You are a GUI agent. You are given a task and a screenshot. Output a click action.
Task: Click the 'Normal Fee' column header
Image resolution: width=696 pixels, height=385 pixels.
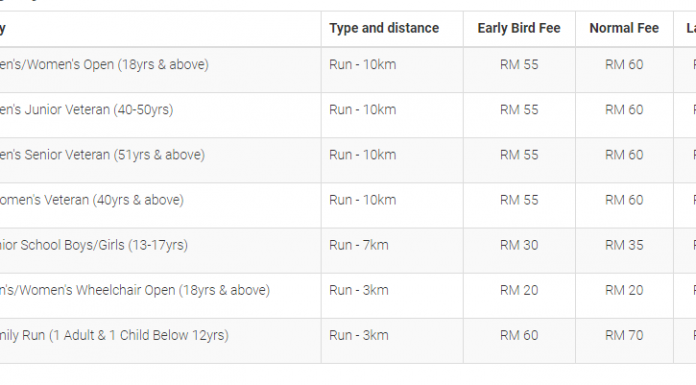624,28
